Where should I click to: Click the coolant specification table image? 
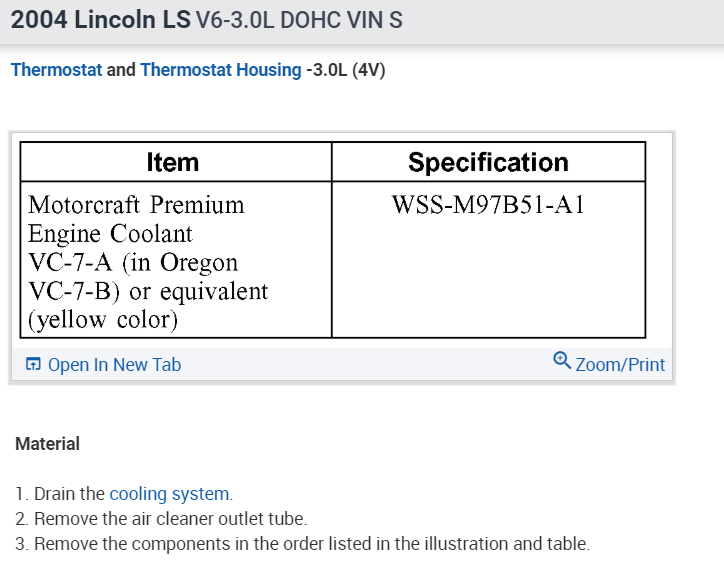point(333,240)
